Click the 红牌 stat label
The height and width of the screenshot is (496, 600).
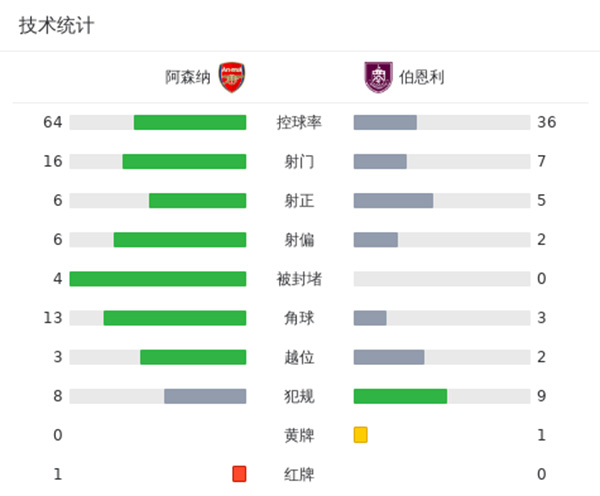tap(299, 474)
